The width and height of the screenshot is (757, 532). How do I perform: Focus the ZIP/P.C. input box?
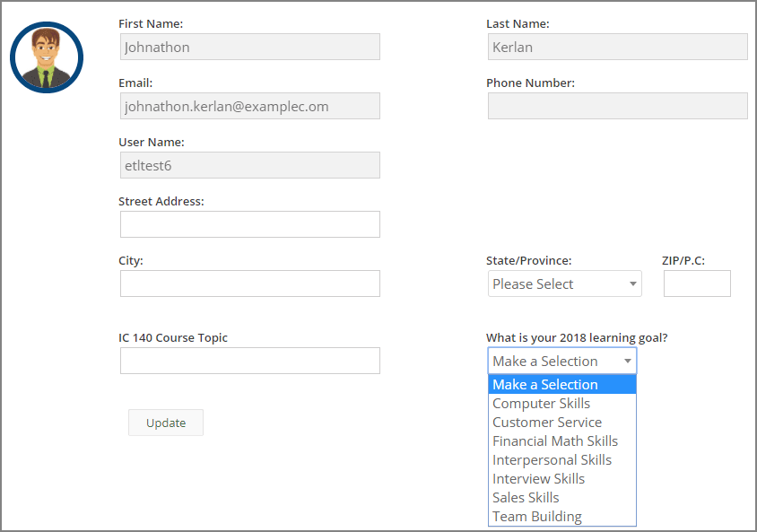(697, 283)
